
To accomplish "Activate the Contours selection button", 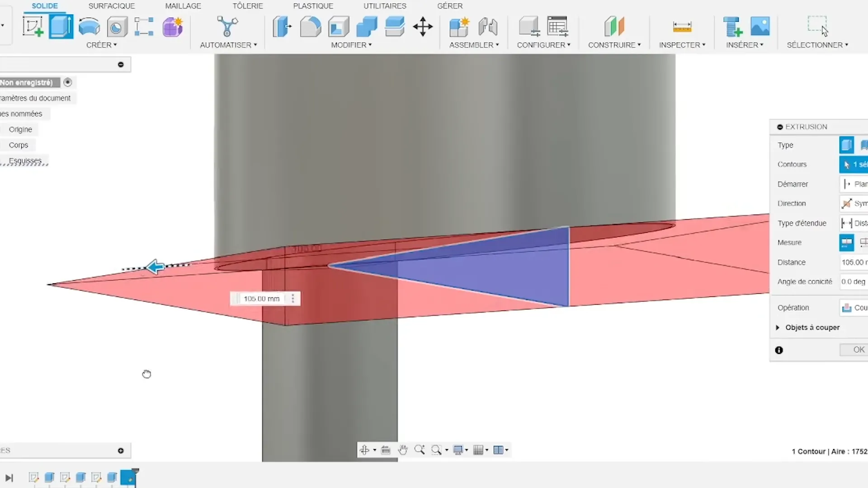I will pos(854,164).
